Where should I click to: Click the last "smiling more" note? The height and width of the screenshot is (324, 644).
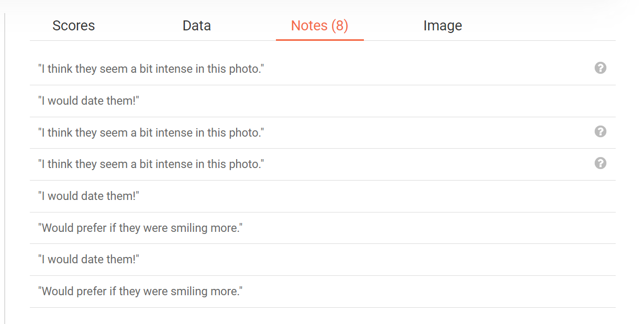(140, 292)
